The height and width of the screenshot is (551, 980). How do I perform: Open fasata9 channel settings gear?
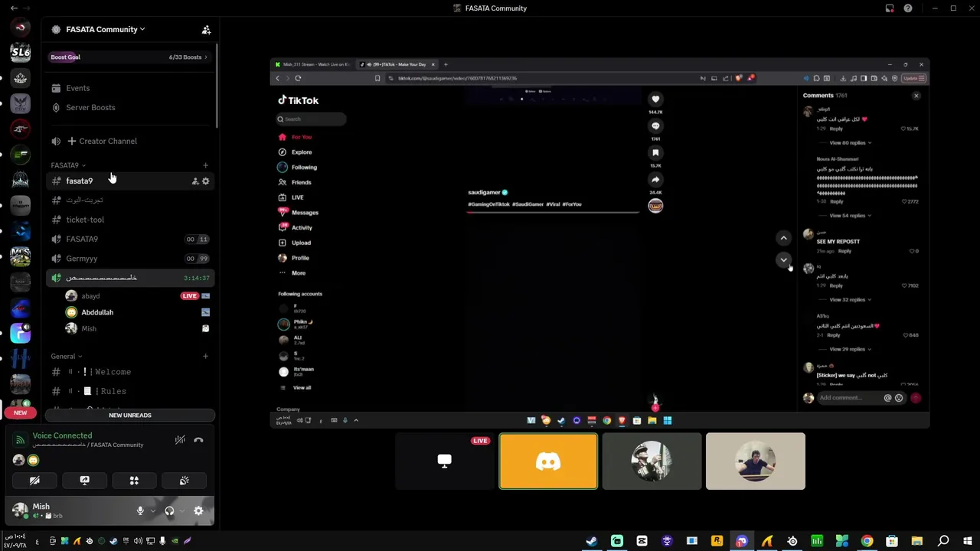205,181
